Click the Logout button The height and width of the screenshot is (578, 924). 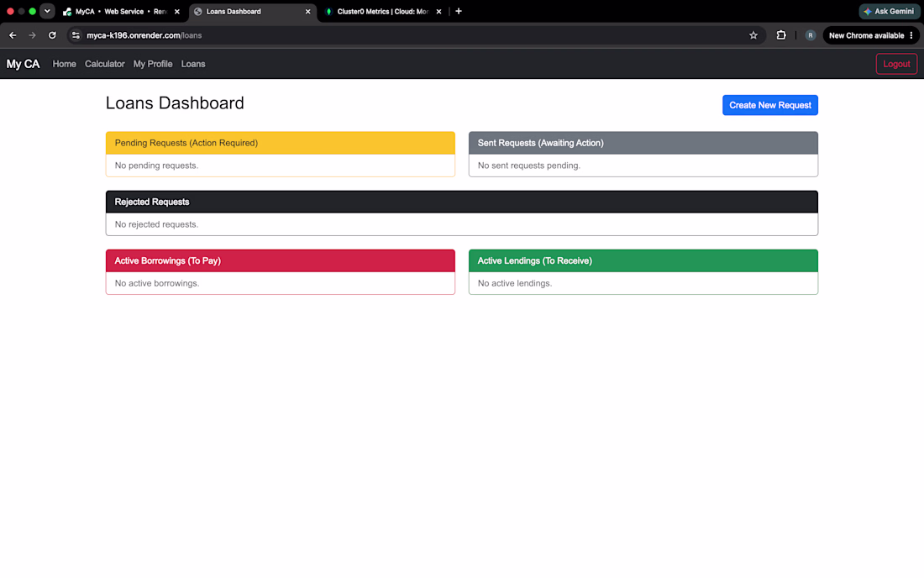click(896, 64)
